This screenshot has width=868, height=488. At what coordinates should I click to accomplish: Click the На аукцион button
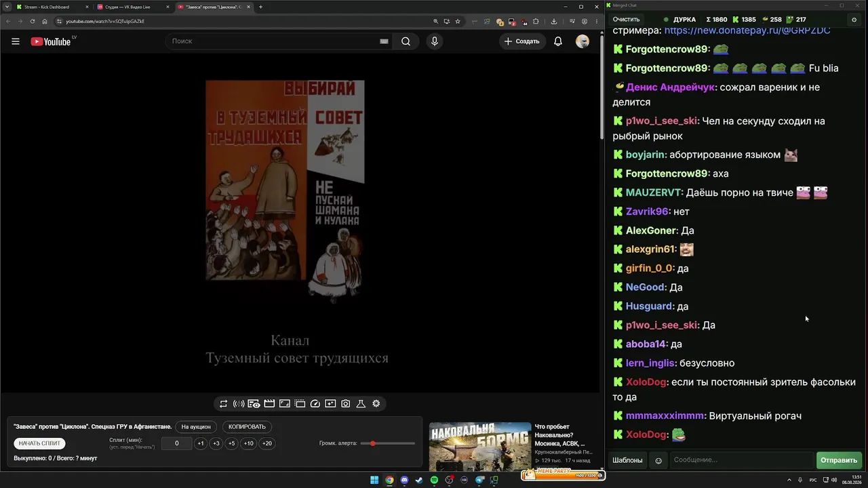[196, 427]
